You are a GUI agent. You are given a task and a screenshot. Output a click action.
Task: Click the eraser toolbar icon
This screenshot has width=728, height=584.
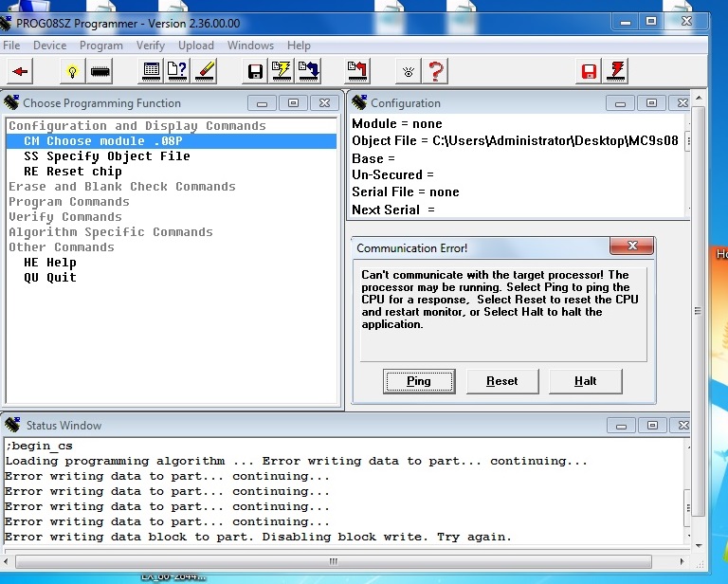206,71
